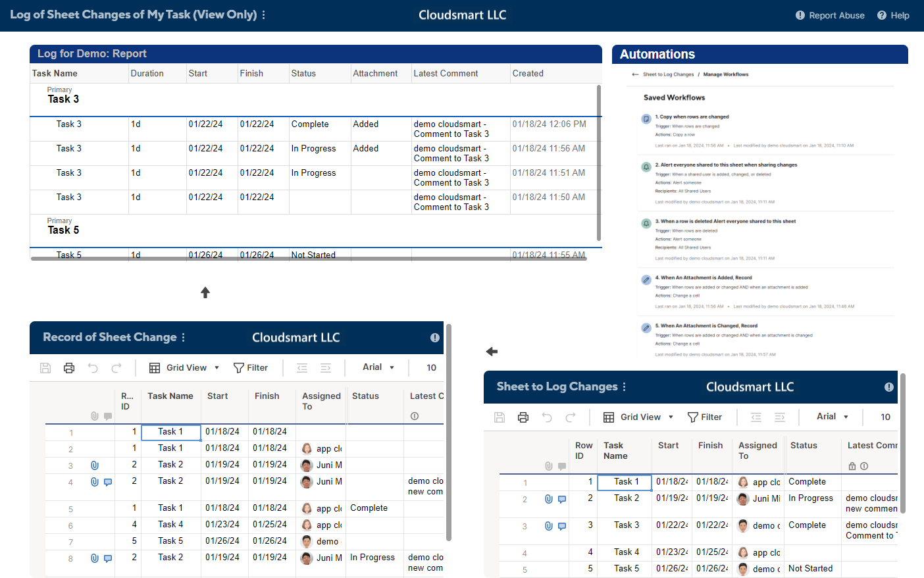This screenshot has height=578, width=924.
Task: Click lock icon under Latest Comment column header
Action: point(852,466)
